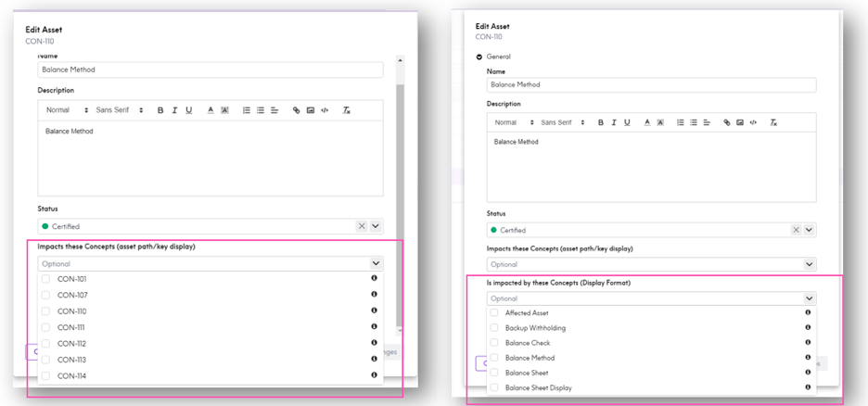Show info icon for CON-112 row

tap(375, 342)
